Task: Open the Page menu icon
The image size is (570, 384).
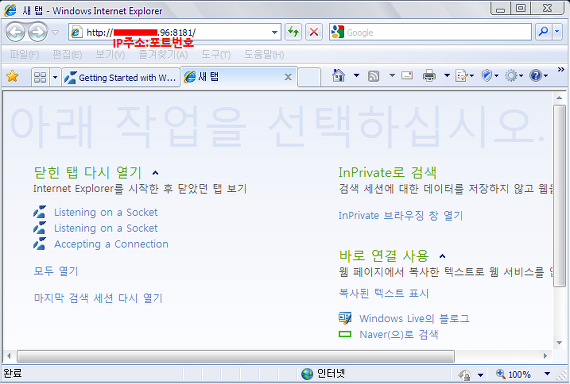Action: [464, 76]
